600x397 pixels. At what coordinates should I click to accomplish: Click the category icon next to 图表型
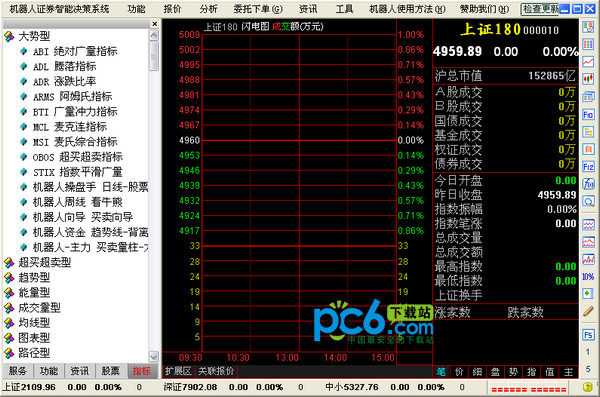(9, 338)
